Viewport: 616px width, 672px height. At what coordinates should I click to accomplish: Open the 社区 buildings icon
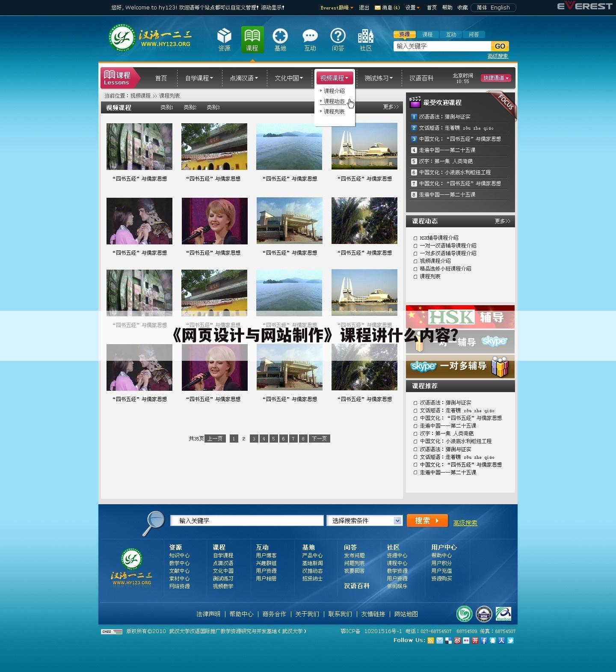[x=365, y=37]
